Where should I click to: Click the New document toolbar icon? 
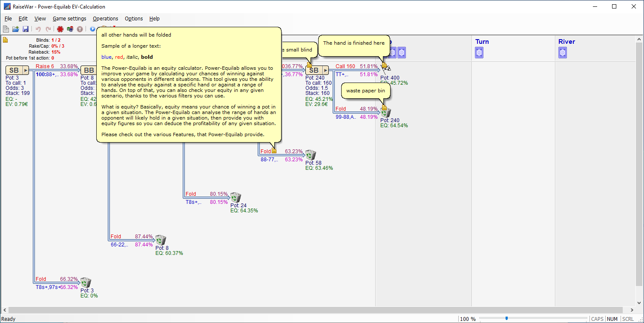tap(6, 29)
